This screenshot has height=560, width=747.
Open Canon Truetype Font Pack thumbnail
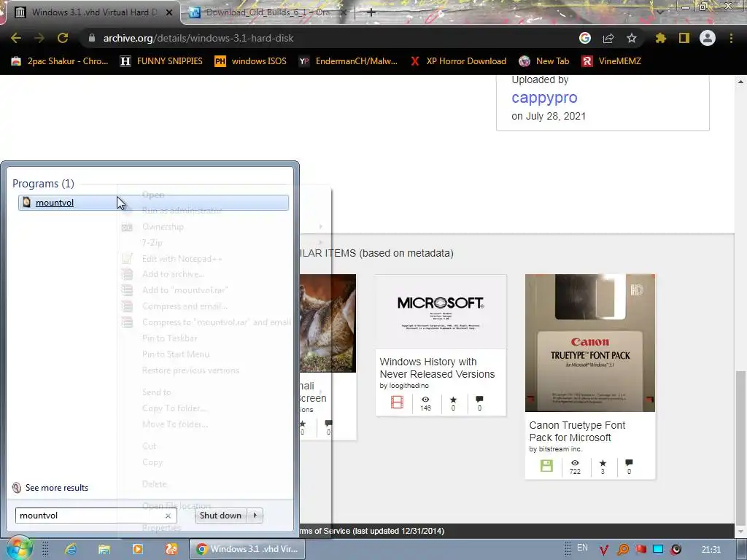(x=589, y=343)
